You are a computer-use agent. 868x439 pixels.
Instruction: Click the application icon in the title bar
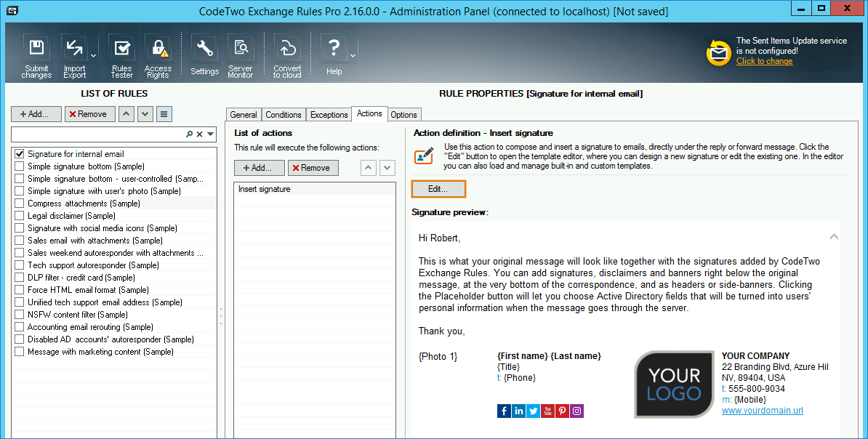[x=12, y=10]
